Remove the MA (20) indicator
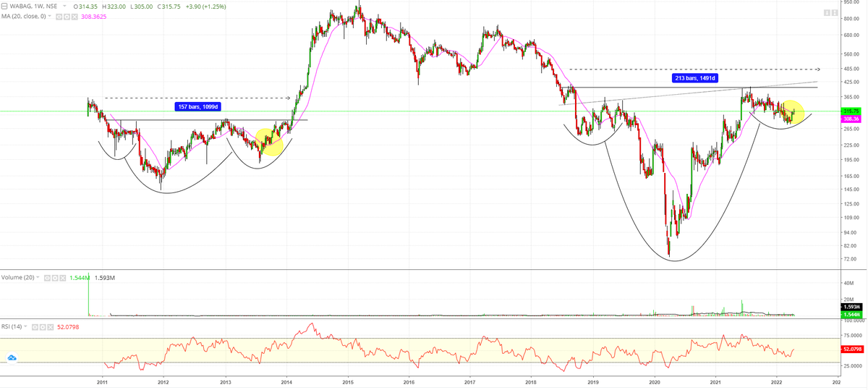This screenshot has height=390, width=868. pos(75,17)
